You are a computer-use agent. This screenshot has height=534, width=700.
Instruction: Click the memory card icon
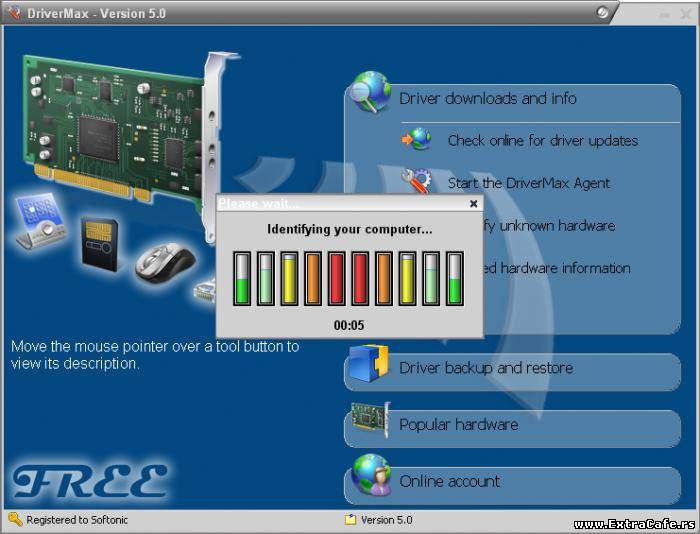100,244
